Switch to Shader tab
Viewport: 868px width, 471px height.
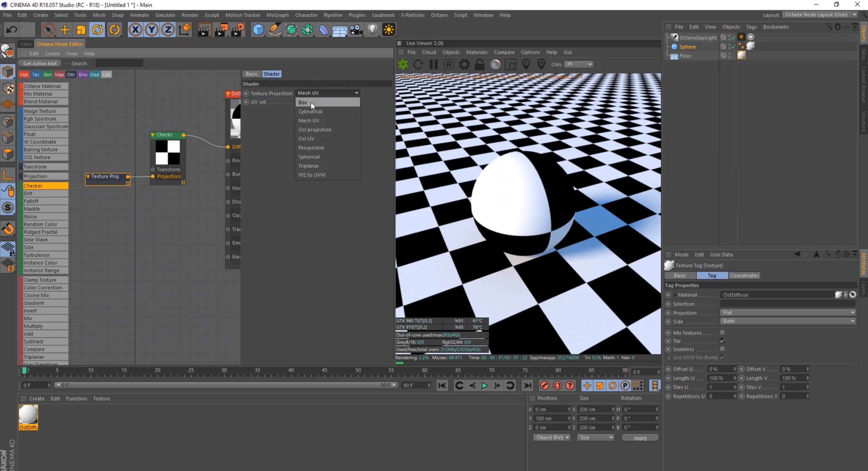(272, 74)
